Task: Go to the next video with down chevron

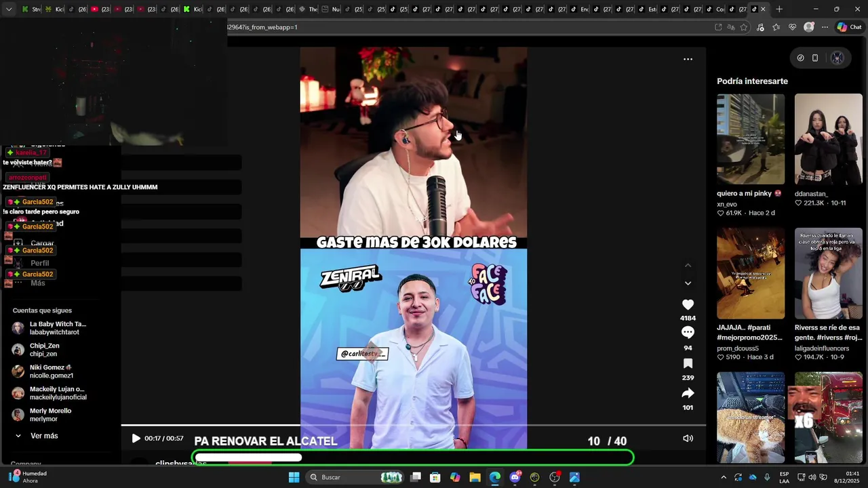Action: pos(688,283)
